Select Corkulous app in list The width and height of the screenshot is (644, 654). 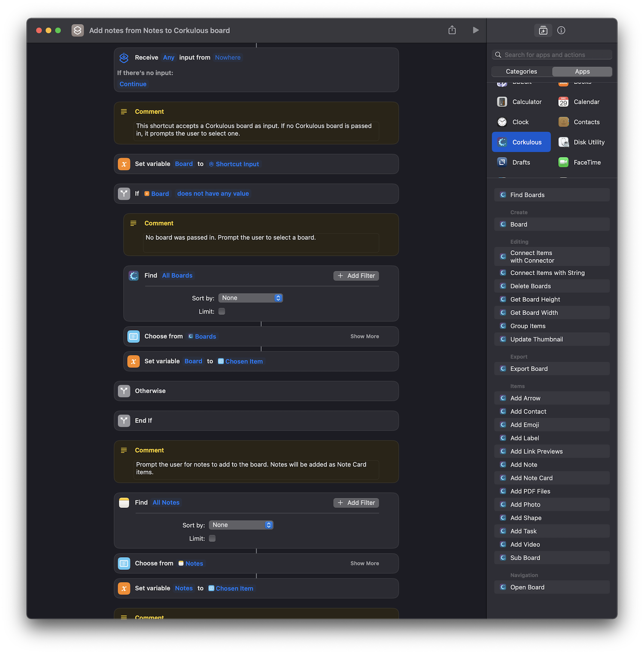[521, 142]
